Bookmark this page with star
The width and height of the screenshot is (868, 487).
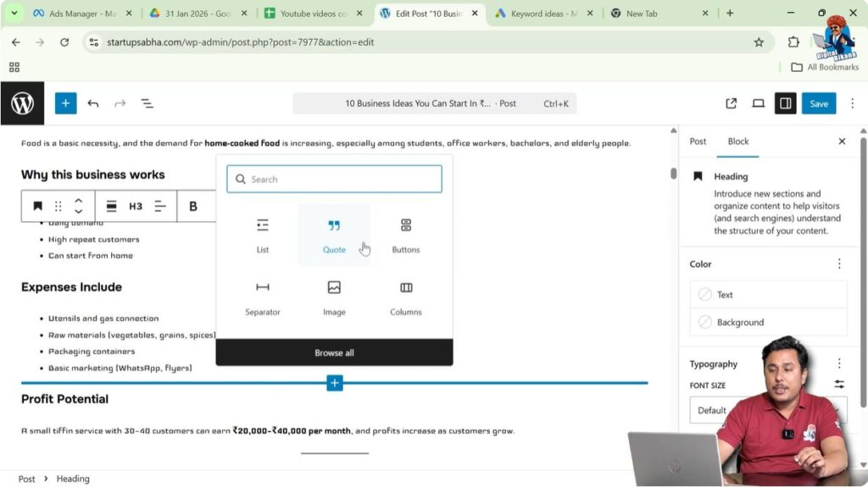759,42
